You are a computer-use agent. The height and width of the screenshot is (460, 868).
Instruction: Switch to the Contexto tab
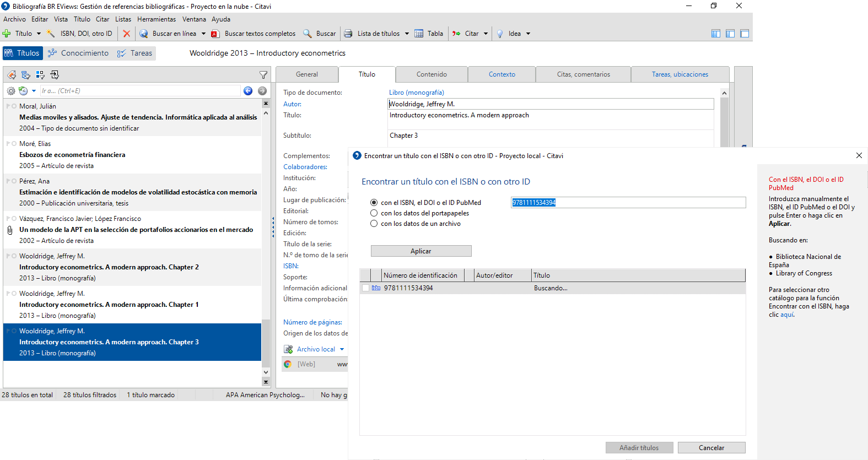pos(502,74)
